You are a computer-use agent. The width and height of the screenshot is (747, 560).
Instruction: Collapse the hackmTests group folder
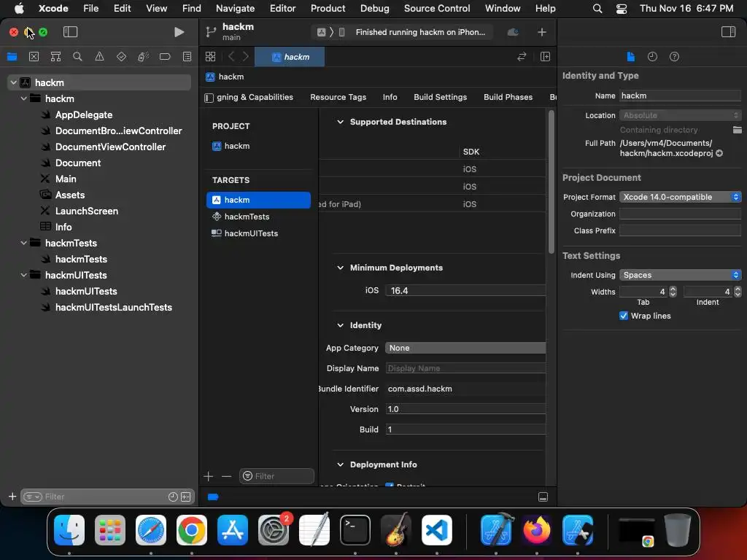(x=24, y=243)
